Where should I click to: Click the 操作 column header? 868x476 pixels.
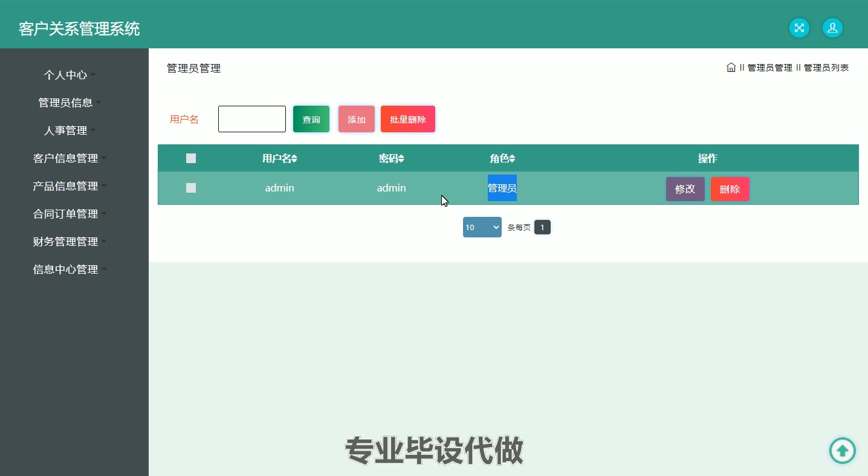(708, 158)
